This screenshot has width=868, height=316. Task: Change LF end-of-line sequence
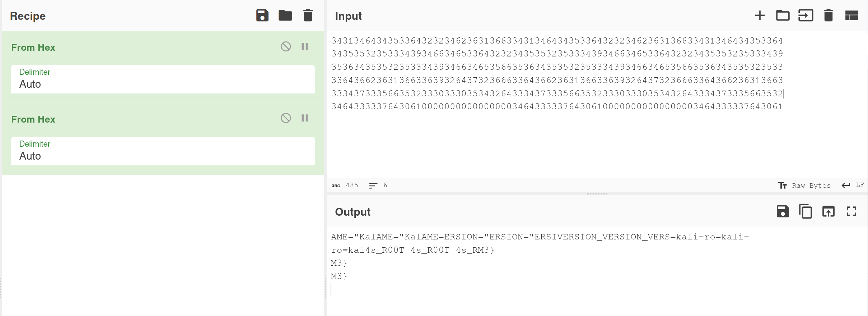tap(853, 186)
